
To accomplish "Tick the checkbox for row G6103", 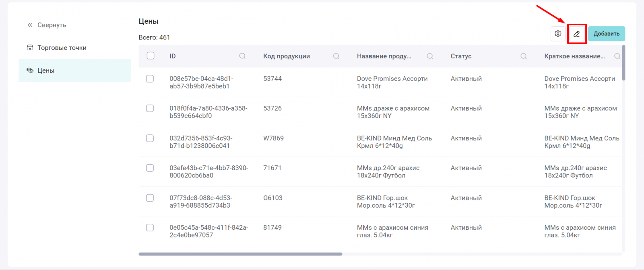I will 150,198.
